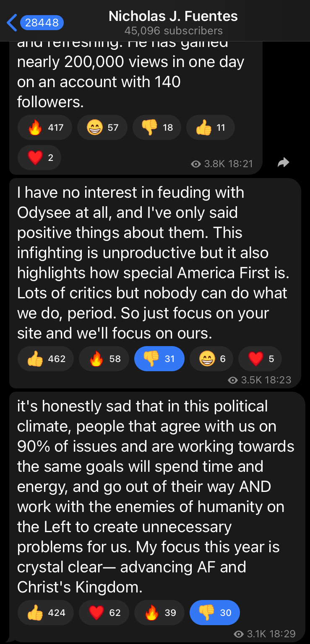Add the fire reaction showing 58
The height and width of the screenshot is (644, 310).
(104, 359)
